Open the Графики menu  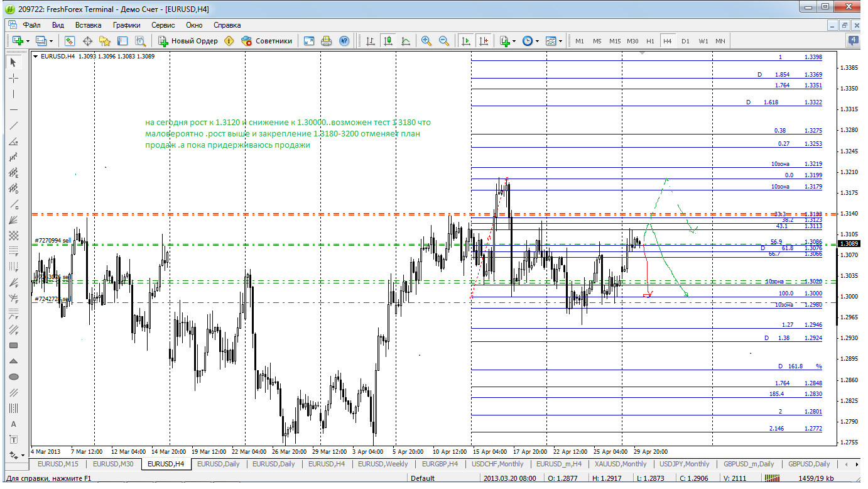[x=126, y=25]
